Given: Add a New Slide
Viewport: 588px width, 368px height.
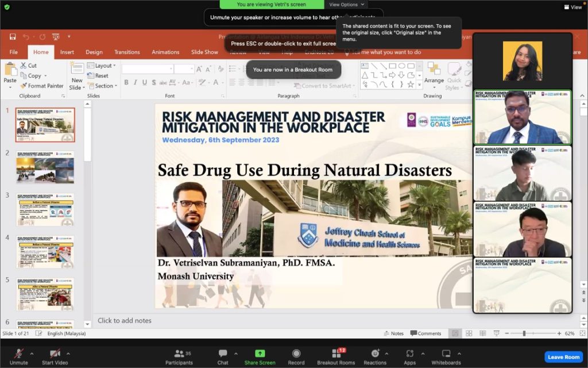Looking at the screenshot, I should point(77,76).
